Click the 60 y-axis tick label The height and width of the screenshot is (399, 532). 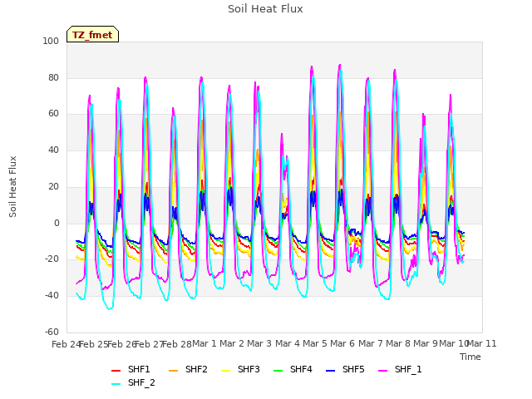tap(53, 114)
